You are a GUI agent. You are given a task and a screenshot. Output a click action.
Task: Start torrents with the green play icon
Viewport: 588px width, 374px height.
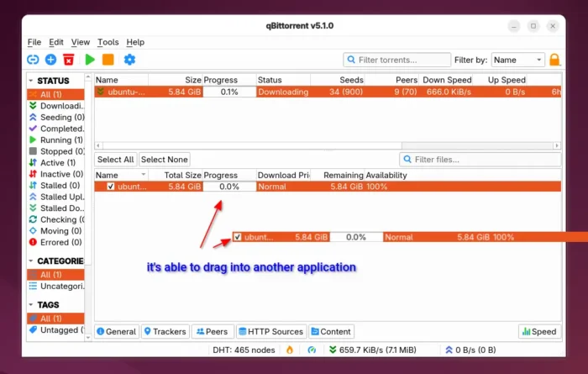[x=90, y=60]
